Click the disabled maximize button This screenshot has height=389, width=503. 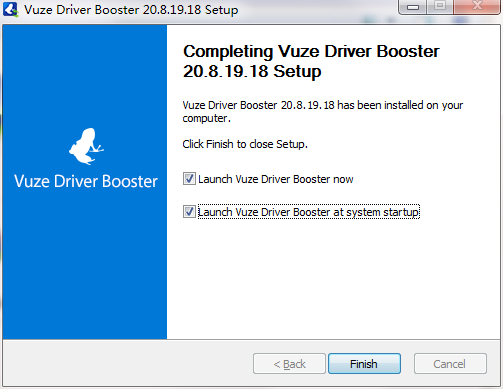tap(440, 6)
